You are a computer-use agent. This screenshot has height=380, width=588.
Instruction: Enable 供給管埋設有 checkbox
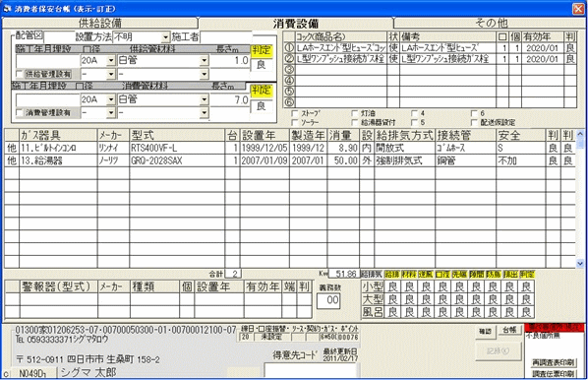point(20,74)
